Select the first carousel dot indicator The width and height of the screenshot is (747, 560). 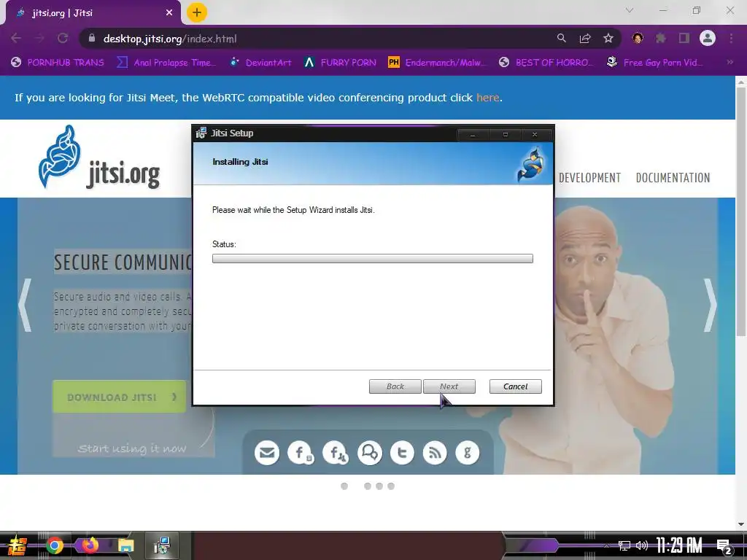pos(344,486)
